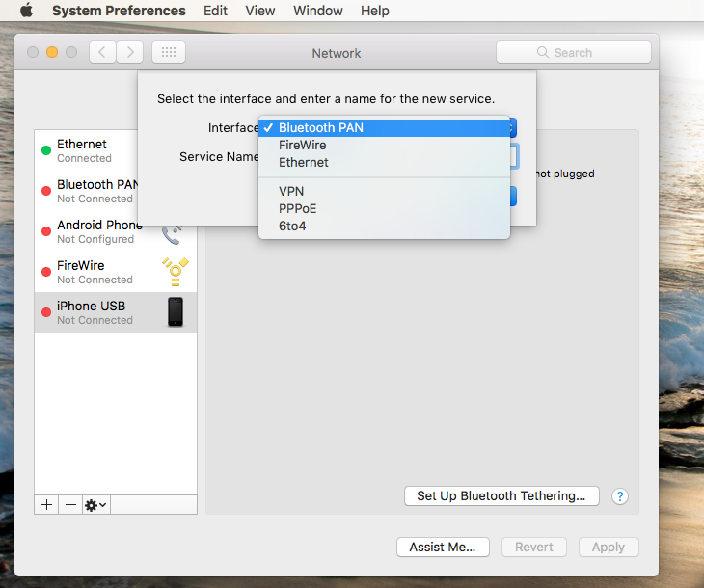
Task: Open the Apple menu
Action: click(x=26, y=10)
